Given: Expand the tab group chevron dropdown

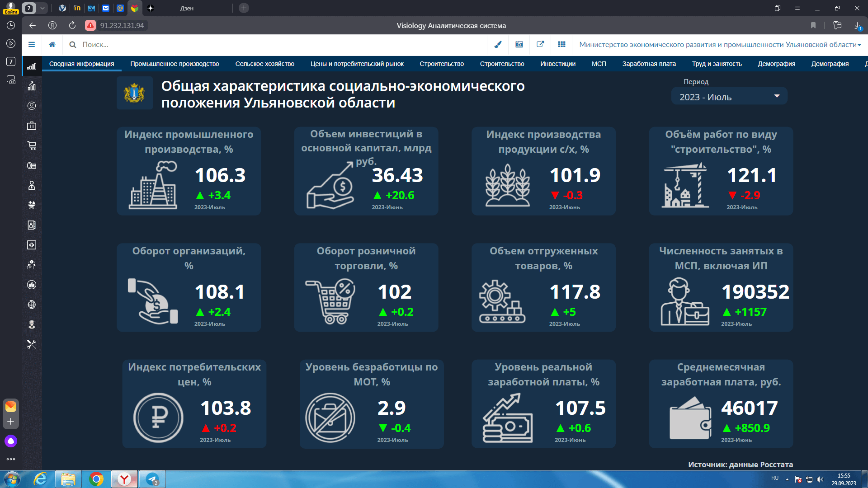Looking at the screenshot, I should point(42,8).
